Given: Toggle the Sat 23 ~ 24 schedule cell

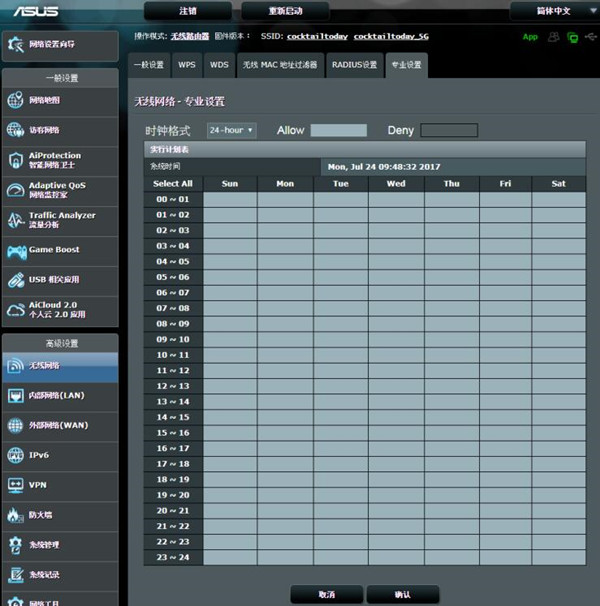Looking at the screenshot, I should click(x=558, y=557).
